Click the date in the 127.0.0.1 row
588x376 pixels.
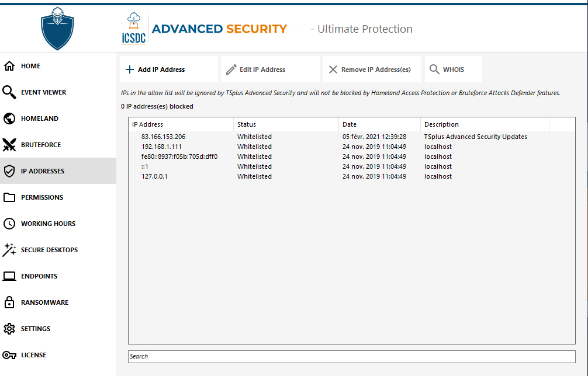point(374,176)
